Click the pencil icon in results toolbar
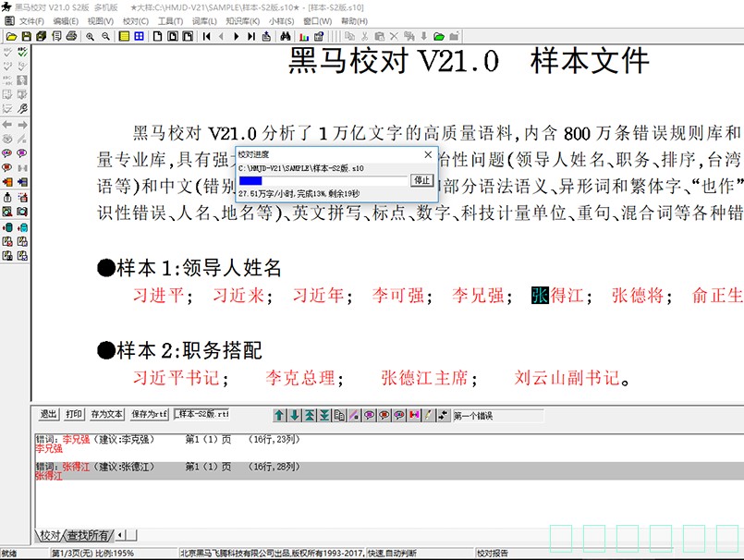 (428, 415)
